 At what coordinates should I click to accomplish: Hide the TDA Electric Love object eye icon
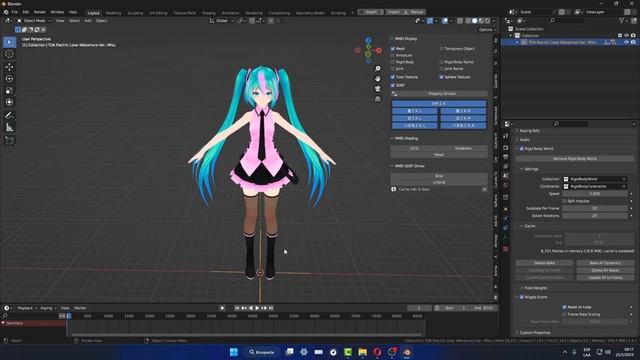[626, 42]
